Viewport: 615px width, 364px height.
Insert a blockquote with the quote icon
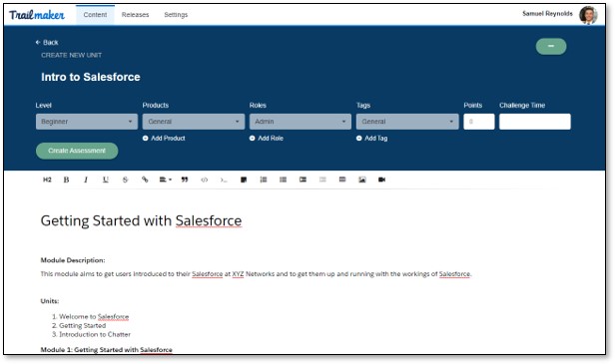(x=185, y=180)
